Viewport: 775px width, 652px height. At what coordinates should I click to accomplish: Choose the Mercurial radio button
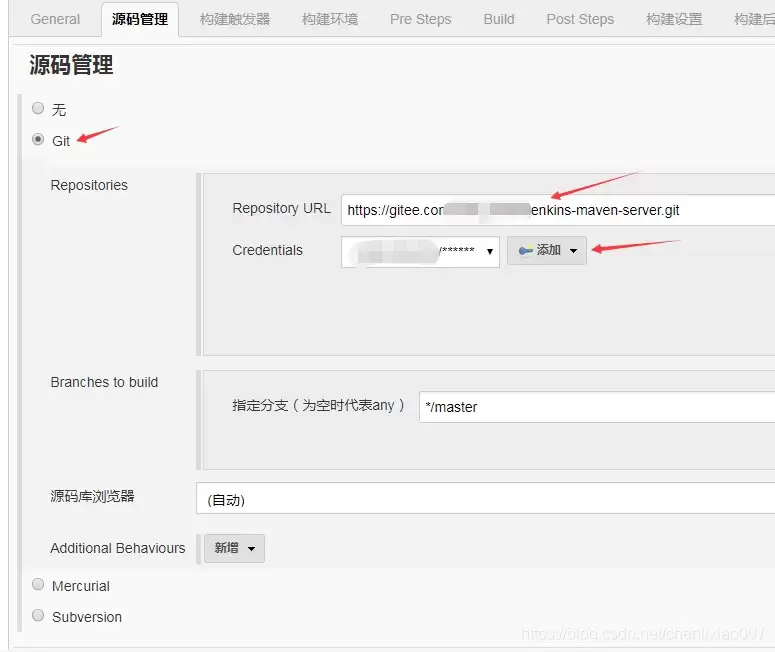[38, 584]
